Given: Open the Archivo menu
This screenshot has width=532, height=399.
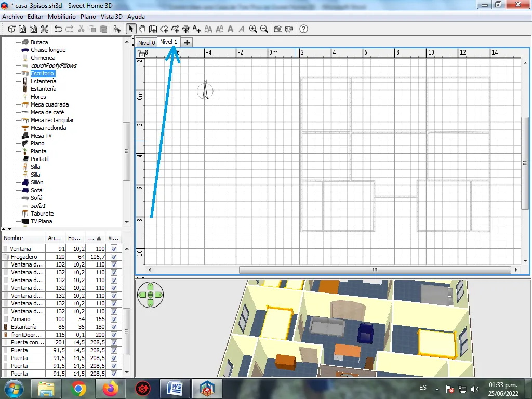Looking at the screenshot, I should click(x=12, y=17).
